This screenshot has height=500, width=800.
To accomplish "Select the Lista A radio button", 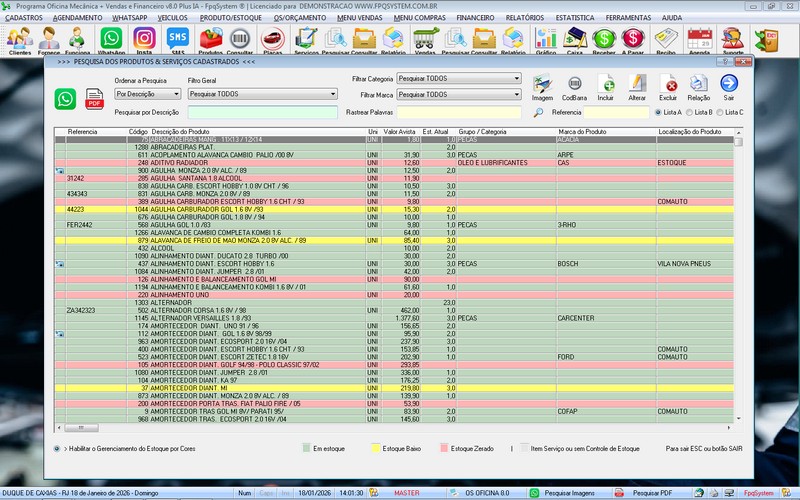I will (657, 112).
